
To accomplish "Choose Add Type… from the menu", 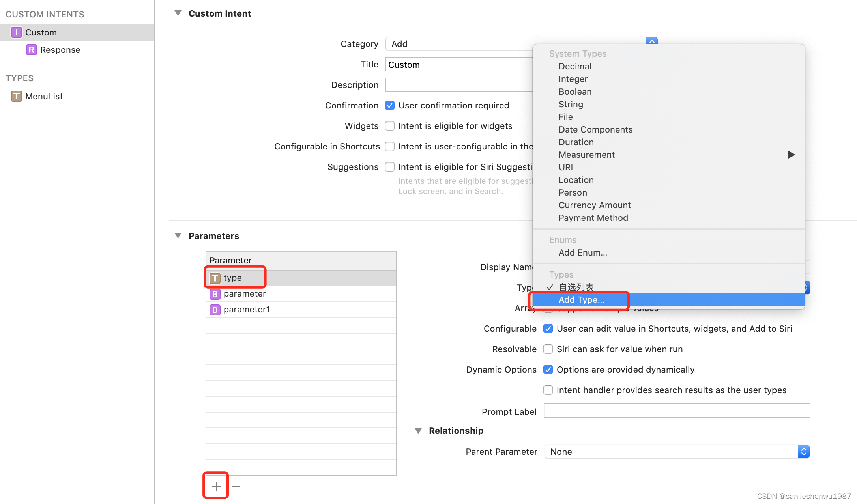I will 581,300.
